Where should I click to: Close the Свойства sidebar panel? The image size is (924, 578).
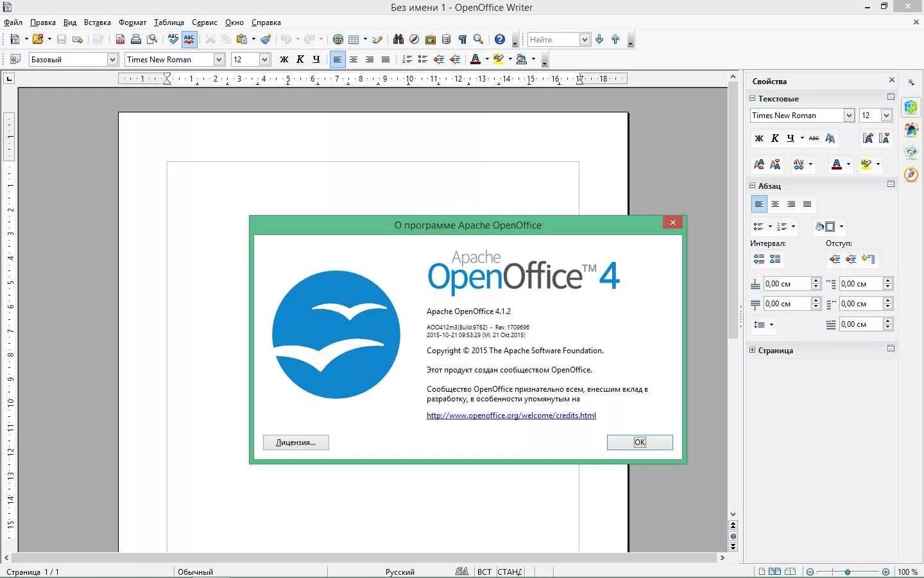[x=891, y=80]
